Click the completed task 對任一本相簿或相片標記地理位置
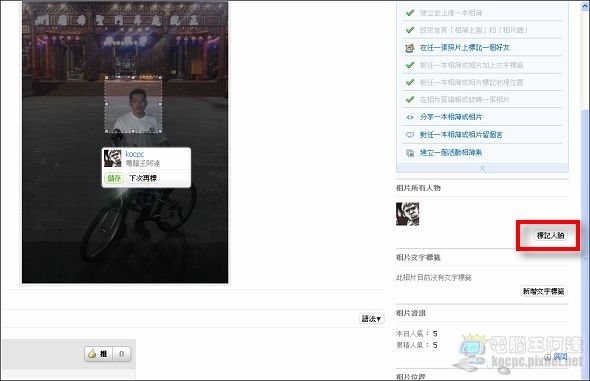 [471, 82]
